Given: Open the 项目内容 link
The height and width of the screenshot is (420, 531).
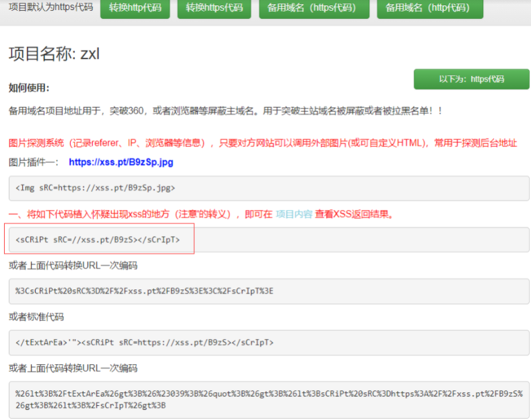Looking at the screenshot, I should (x=294, y=214).
